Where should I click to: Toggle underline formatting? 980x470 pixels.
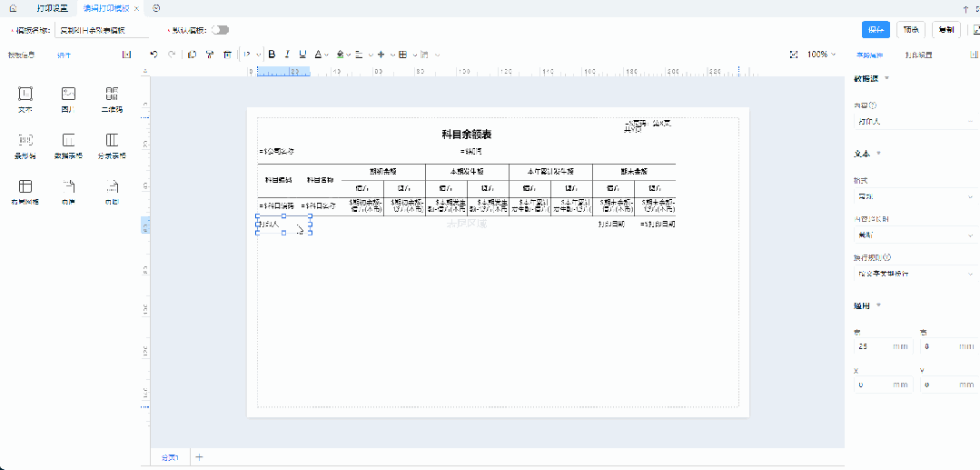pyautogui.click(x=302, y=55)
